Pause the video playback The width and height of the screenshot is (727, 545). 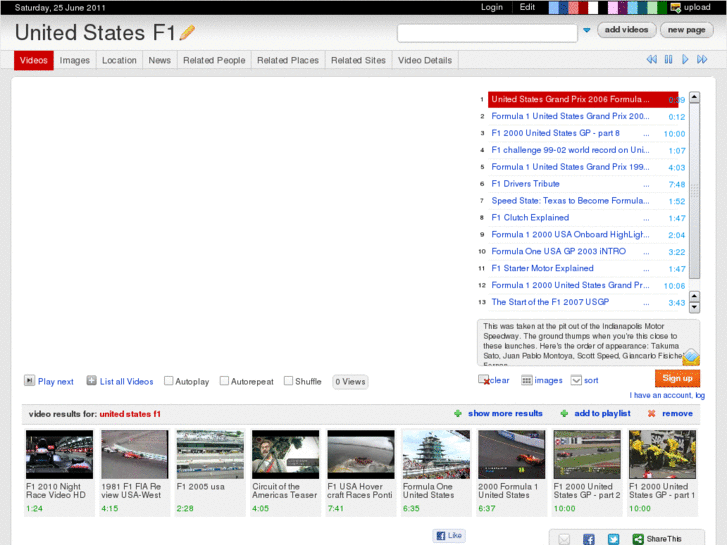click(668, 59)
